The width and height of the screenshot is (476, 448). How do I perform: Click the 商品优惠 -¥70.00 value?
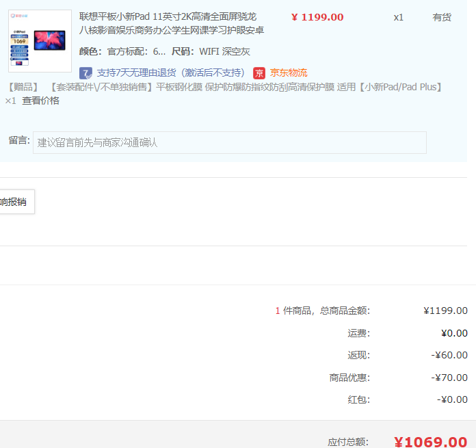coord(449,378)
